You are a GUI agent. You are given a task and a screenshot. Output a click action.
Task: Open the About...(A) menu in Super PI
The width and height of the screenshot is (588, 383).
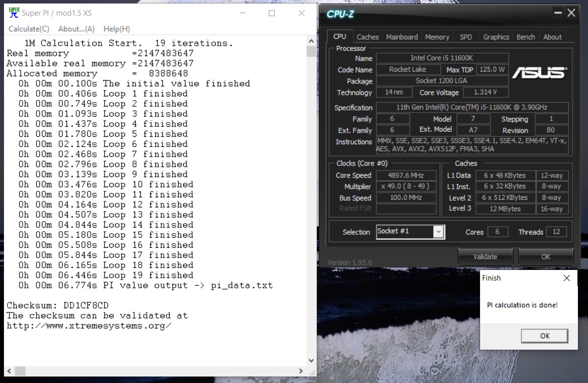coord(77,29)
